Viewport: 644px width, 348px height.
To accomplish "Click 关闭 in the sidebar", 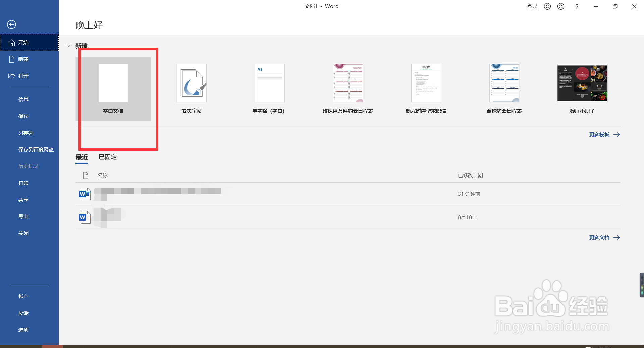I will (29, 233).
